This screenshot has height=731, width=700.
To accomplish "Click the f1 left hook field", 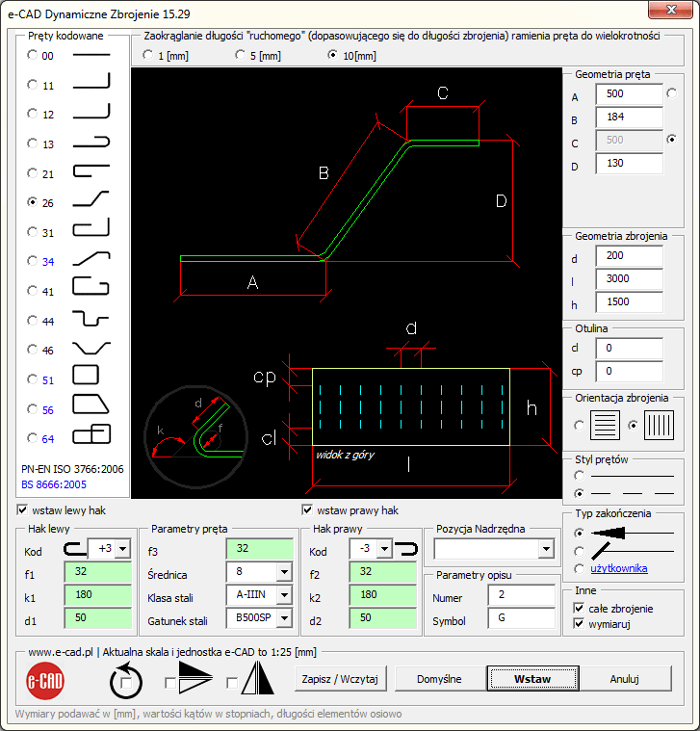I will [x=97, y=571].
